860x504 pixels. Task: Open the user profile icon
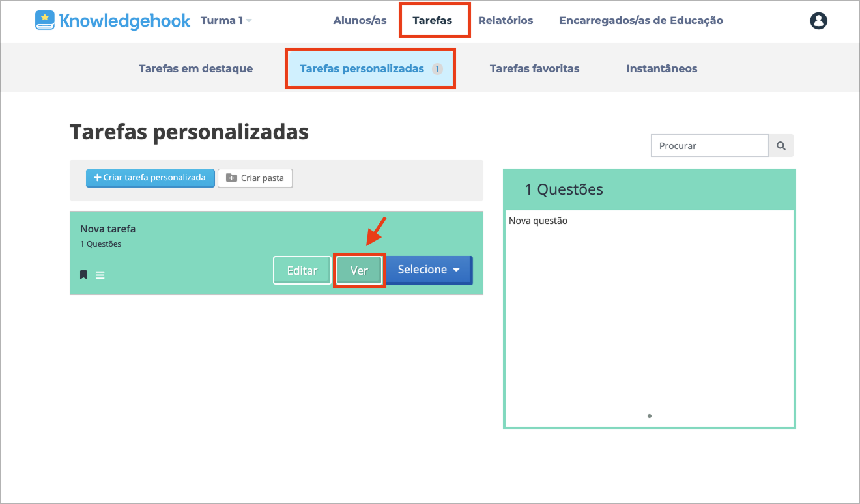click(x=818, y=21)
